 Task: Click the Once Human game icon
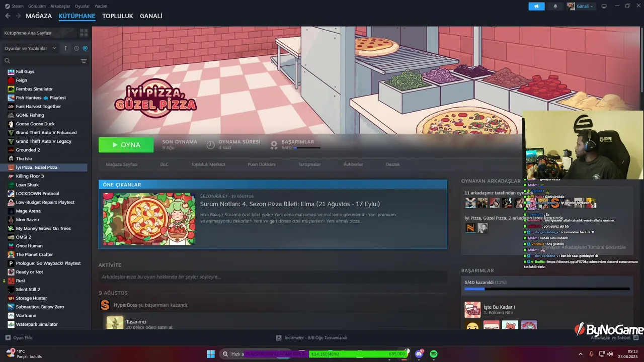click(x=11, y=246)
